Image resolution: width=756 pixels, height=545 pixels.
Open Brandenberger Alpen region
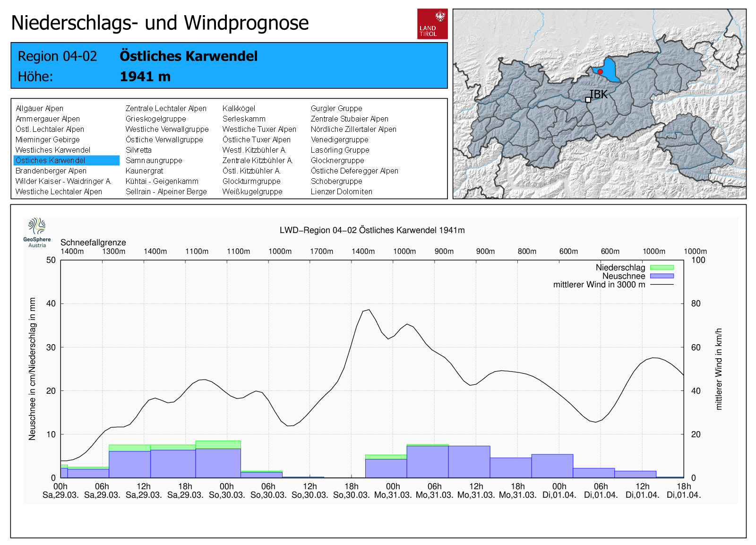[51, 171]
